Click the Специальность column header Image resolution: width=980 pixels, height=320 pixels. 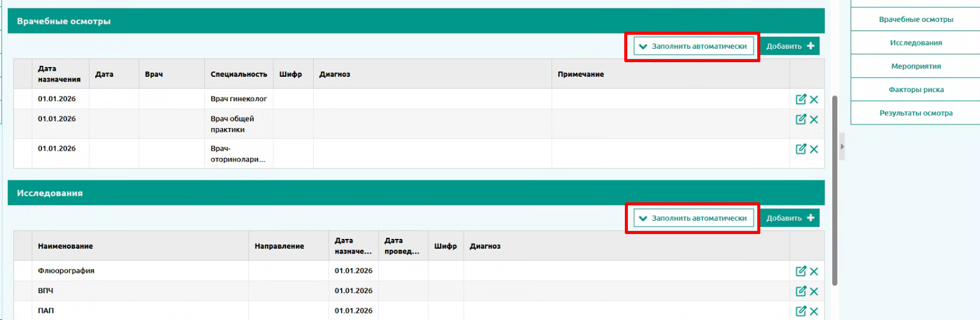tap(239, 74)
